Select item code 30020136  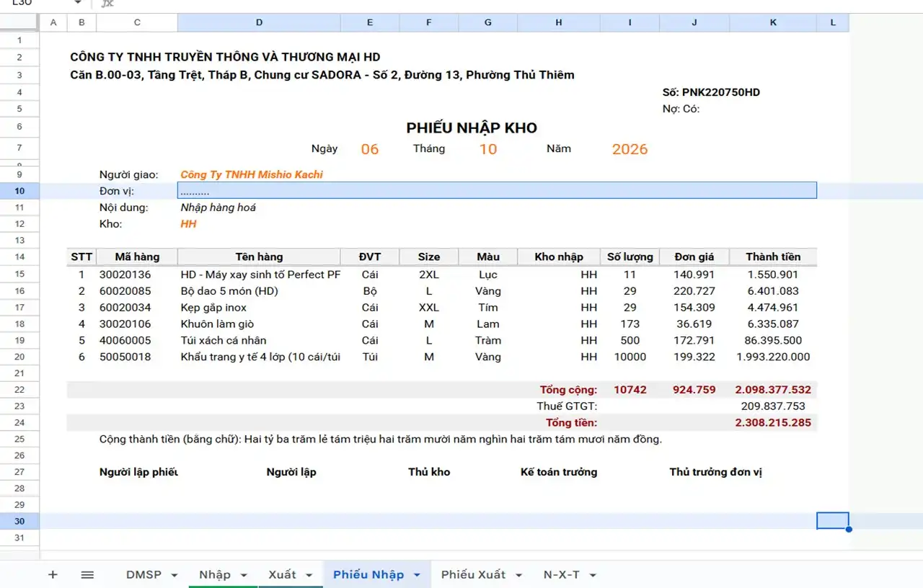tap(125, 275)
